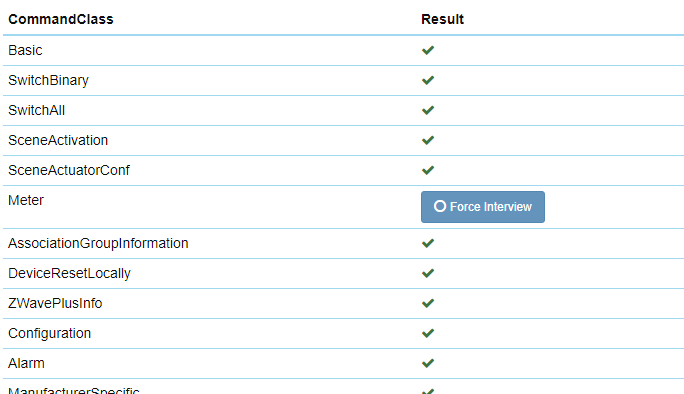Click the AssociationGroupInformation result checkmark
This screenshot has height=394, width=684.
428,243
